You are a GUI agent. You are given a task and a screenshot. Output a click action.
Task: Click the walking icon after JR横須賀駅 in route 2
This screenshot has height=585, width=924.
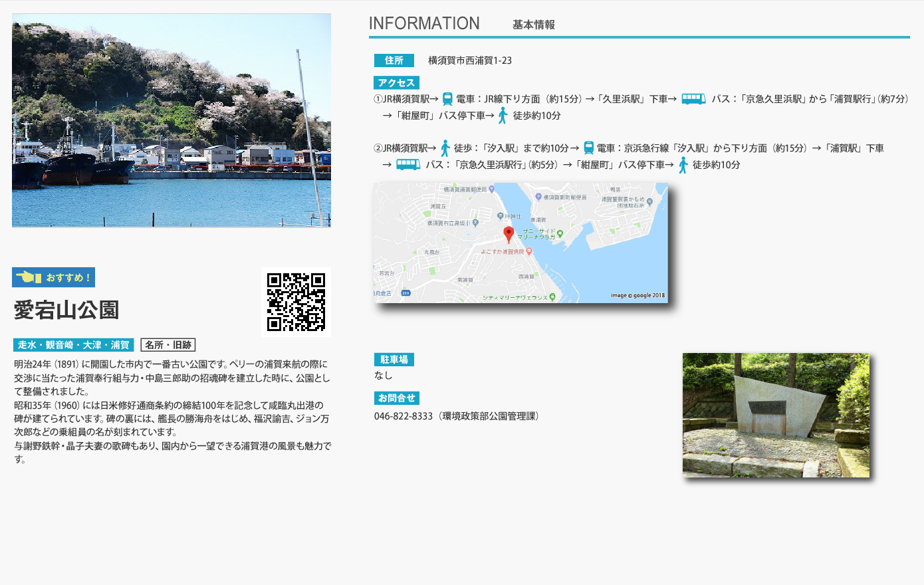click(x=445, y=148)
